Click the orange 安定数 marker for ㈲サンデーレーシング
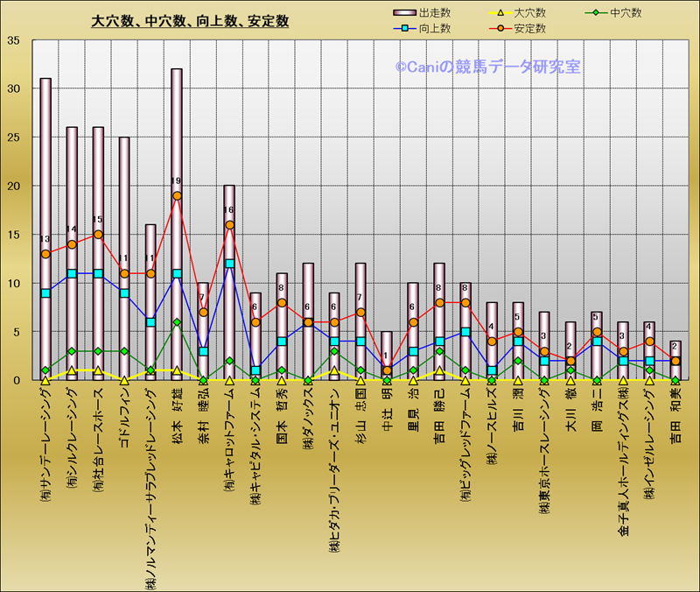 [x=45, y=254]
